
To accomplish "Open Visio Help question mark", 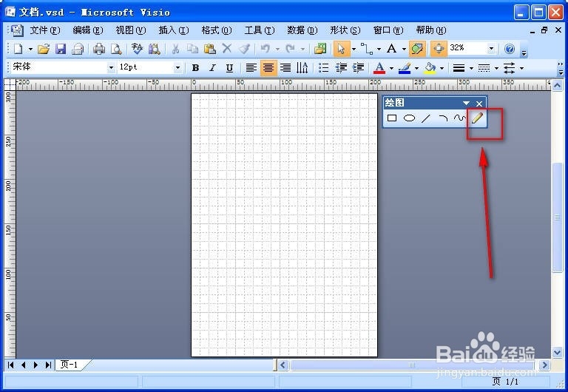I will pos(510,49).
